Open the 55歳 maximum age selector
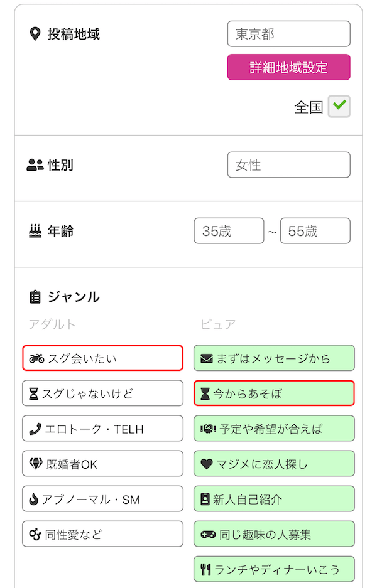 pos(315,230)
